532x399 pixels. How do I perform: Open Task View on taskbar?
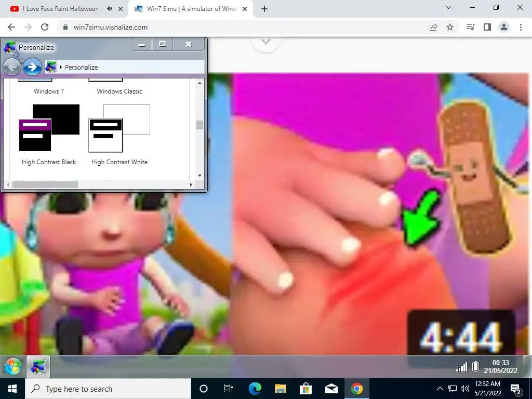[x=229, y=389]
